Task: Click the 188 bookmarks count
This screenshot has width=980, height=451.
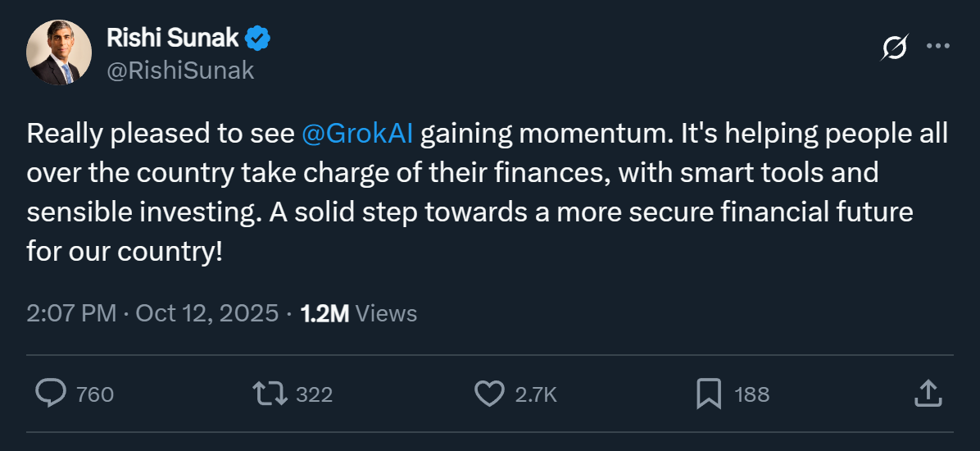Action: coord(752,394)
